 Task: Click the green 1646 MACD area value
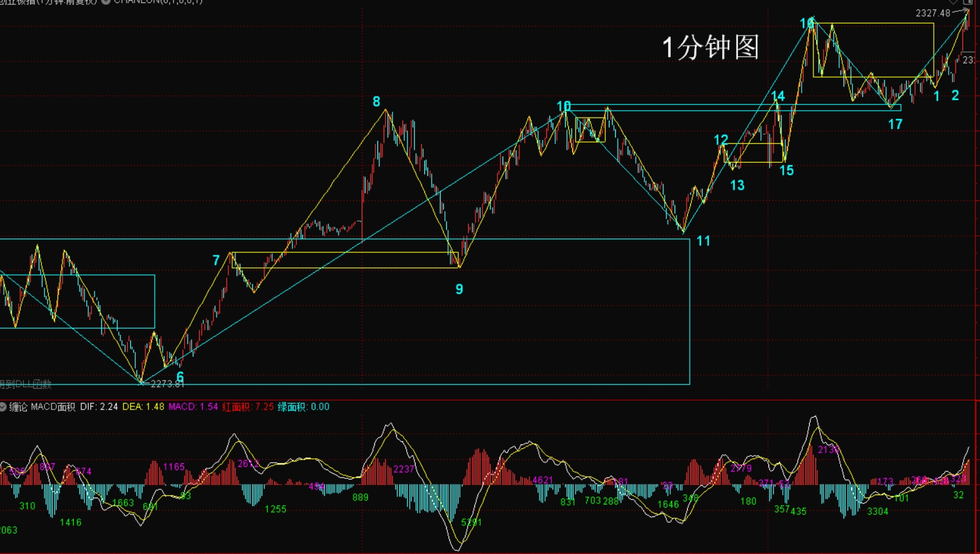click(x=668, y=505)
